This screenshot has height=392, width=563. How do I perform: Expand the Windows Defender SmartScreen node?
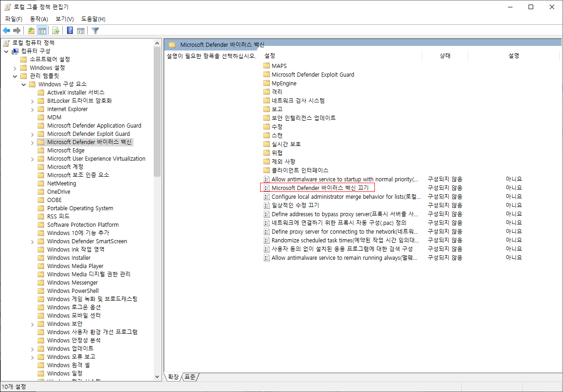click(32, 241)
